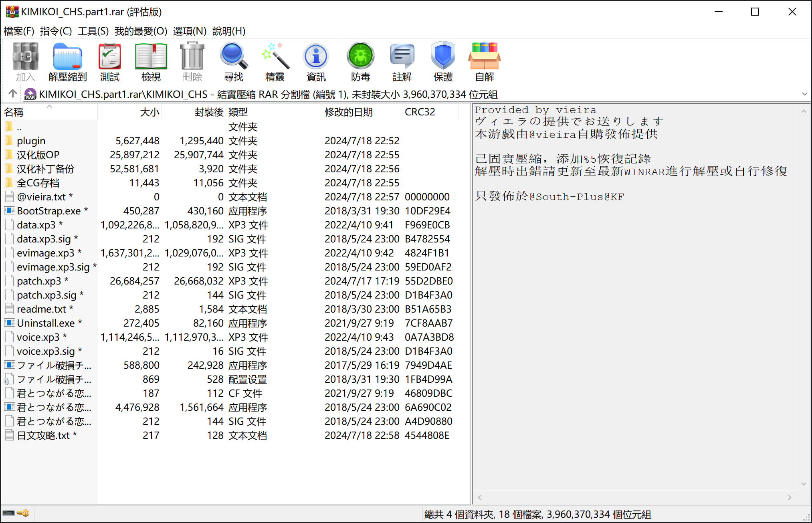812x523 pixels.
Task: Run the 防毒 virus scan icon
Action: tap(360, 62)
